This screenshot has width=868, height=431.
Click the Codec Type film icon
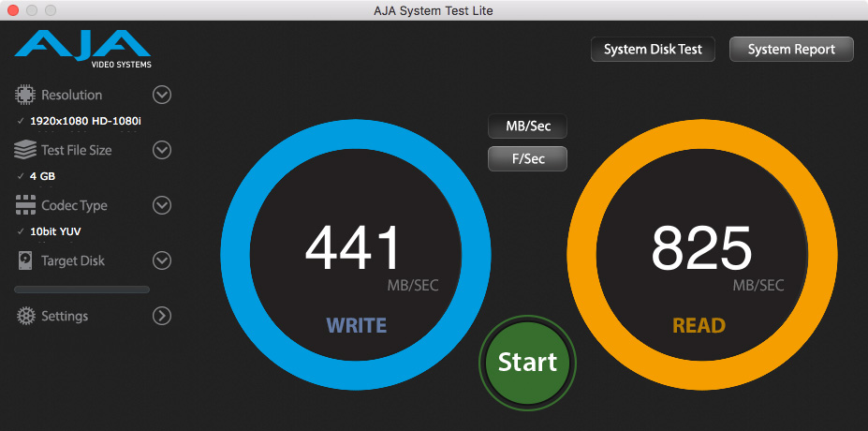pyautogui.click(x=25, y=205)
